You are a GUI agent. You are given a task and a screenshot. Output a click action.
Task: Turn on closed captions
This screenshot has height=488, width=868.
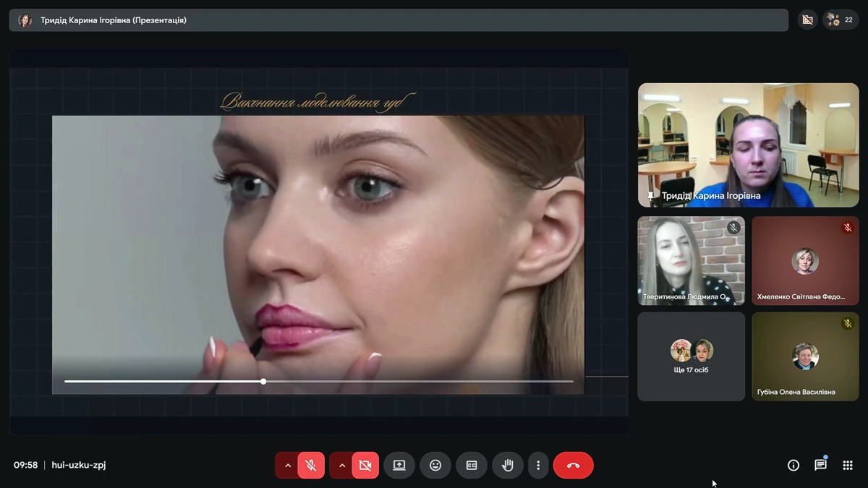[472, 466]
